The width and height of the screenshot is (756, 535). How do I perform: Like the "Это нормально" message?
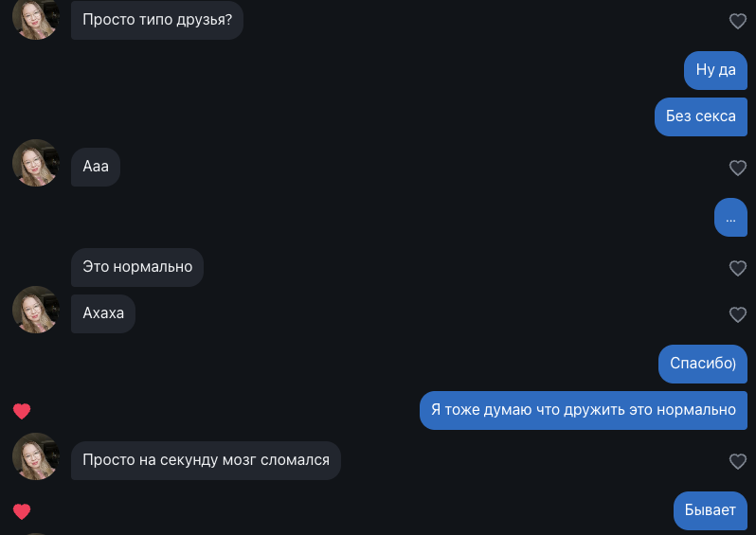tap(738, 269)
